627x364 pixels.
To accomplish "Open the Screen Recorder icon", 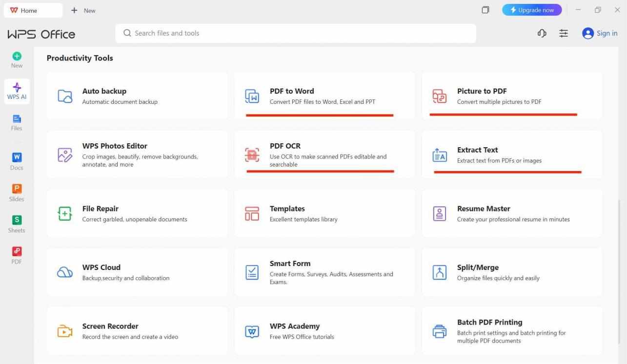I will (x=65, y=331).
